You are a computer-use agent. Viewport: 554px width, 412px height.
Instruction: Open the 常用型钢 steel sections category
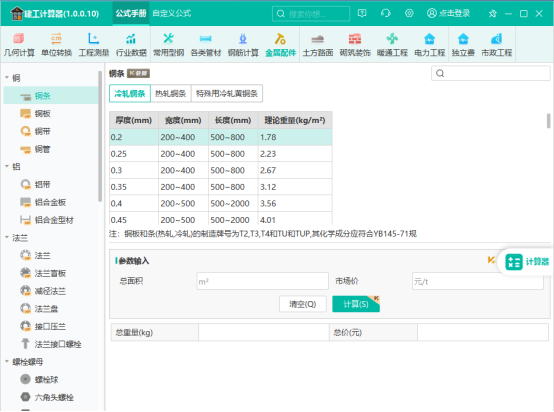(169, 45)
